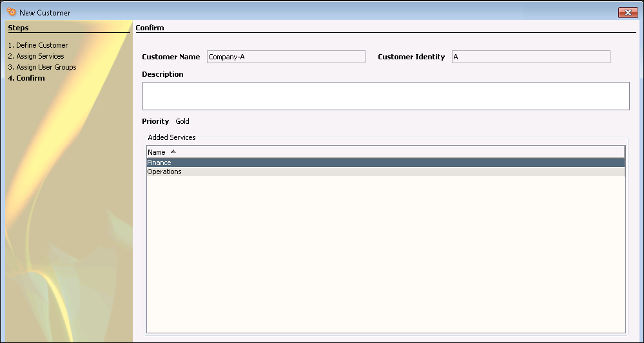Jump to Assign User Groups step

point(42,67)
